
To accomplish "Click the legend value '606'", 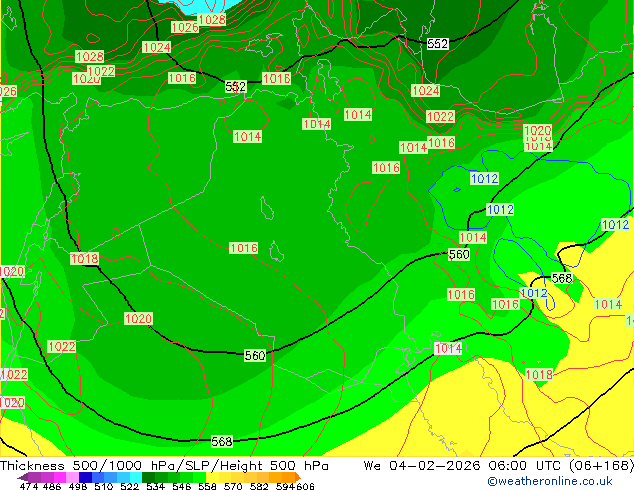I will [305, 486].
